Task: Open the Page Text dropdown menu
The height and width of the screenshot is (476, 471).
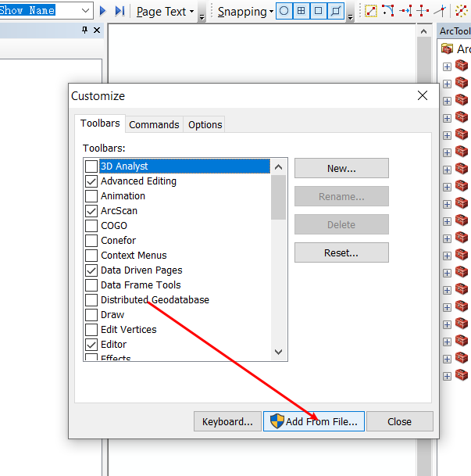Action: pyautogui.click(x=166, y=12)
